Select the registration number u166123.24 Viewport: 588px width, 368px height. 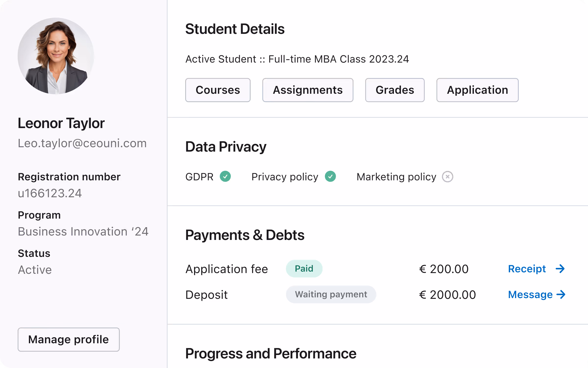50,193
